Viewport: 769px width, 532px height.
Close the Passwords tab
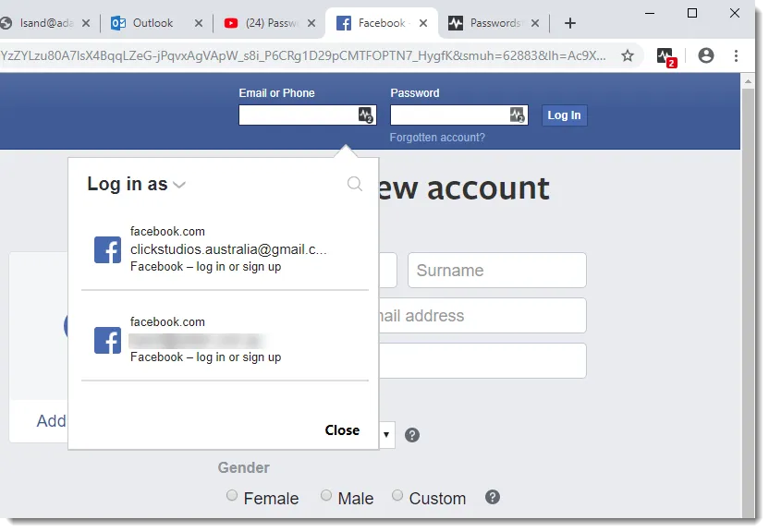tap(535, 23)
